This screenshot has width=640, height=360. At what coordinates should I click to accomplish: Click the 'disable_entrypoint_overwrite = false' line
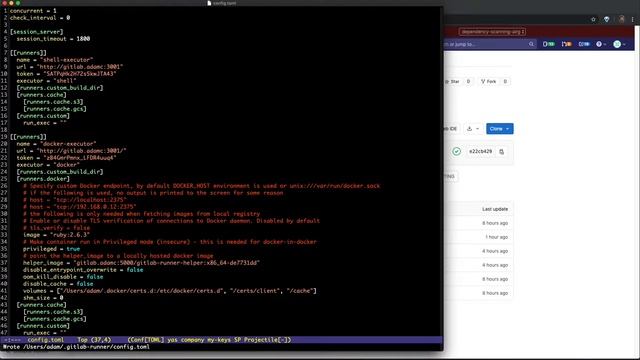click(x=83, y=270)
